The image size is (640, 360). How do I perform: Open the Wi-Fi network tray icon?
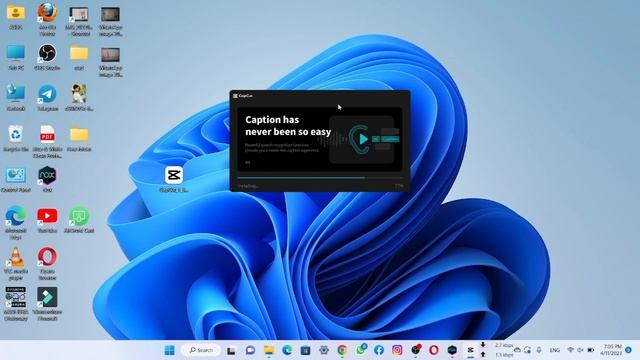pos(571,350)
